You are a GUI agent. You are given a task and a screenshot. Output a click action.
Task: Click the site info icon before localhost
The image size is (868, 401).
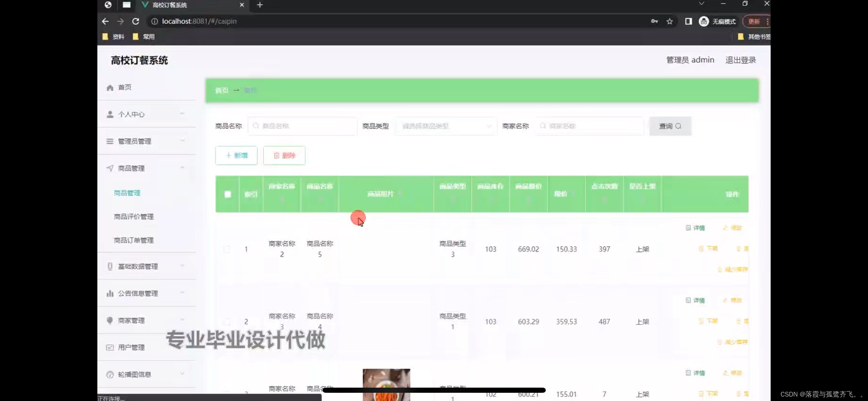pyautogui.click(x=155, y=21)
